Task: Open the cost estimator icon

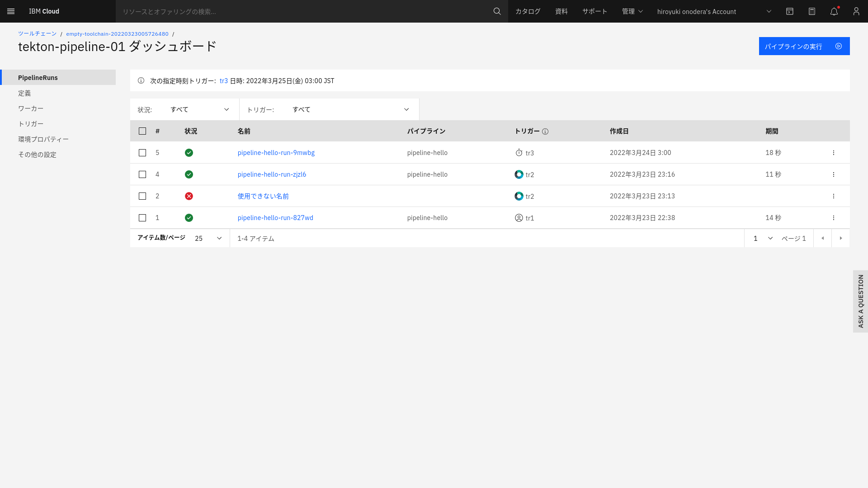Action: (x=812, y=11)
